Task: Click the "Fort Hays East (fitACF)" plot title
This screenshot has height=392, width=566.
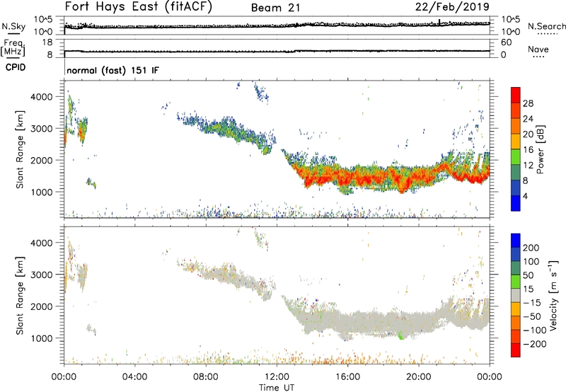Action: click(x=139, y=6)
